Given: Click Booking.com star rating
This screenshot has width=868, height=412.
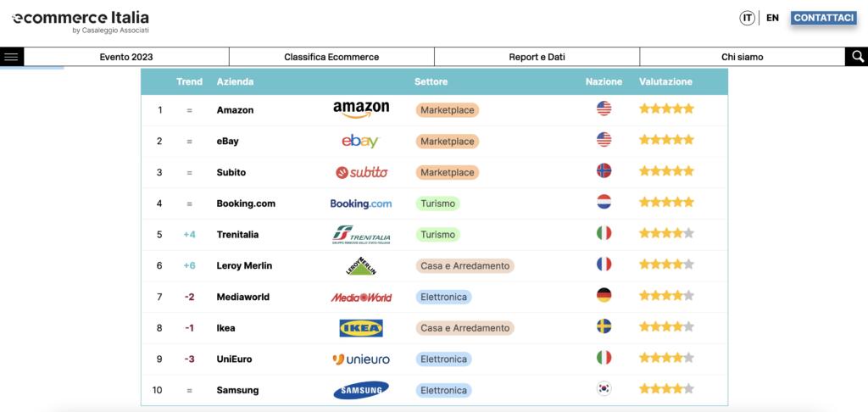Looking at the screenshot, I should 666,203.
